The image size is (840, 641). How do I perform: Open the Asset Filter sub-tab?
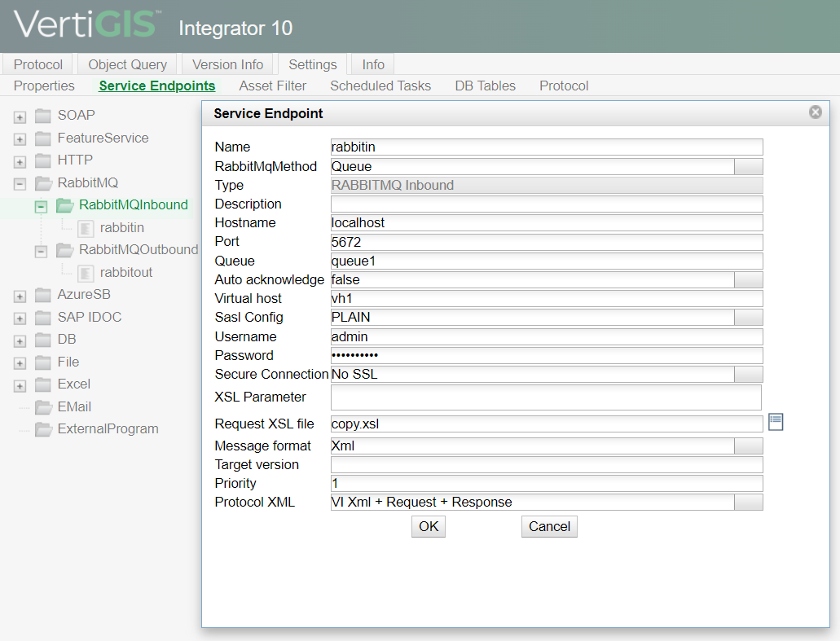[273, 86]
